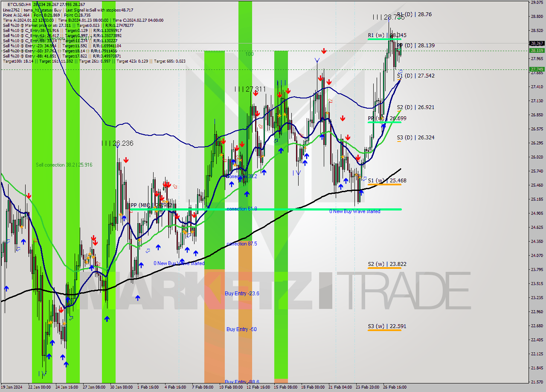Click the 'S3 (D) | 26.324' support label
Image resolution: width=546 pixels, height=392 pixels.
[415, 137]
